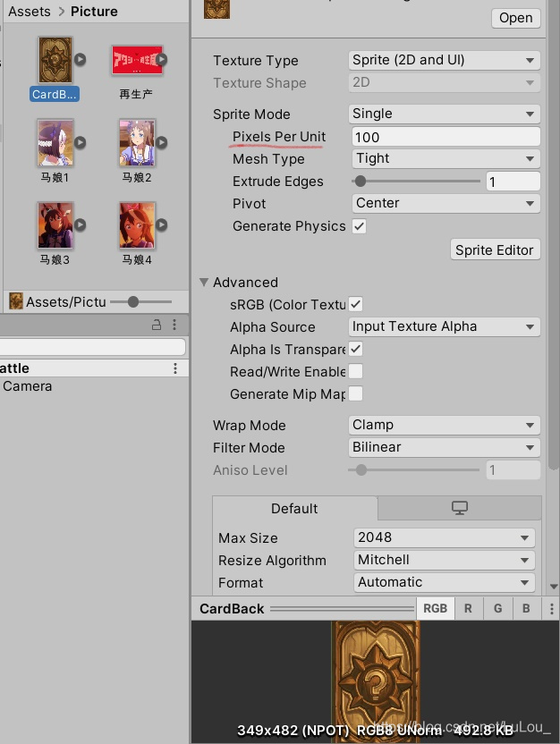Open the Resize Algorithm dropdown
The image size is (560, 744).
(445, 560)
